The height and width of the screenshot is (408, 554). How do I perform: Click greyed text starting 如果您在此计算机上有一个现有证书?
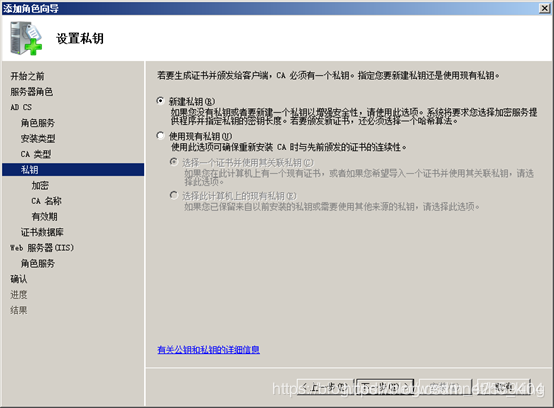[359, 177]
